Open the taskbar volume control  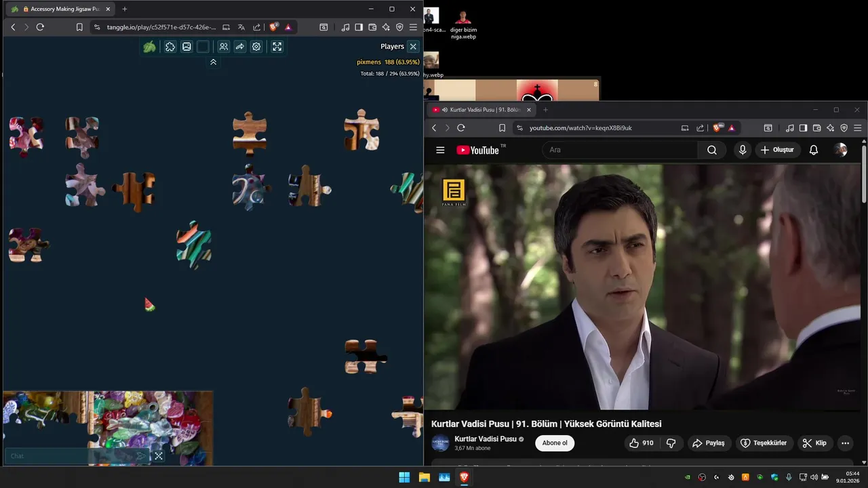pos(814,477)
